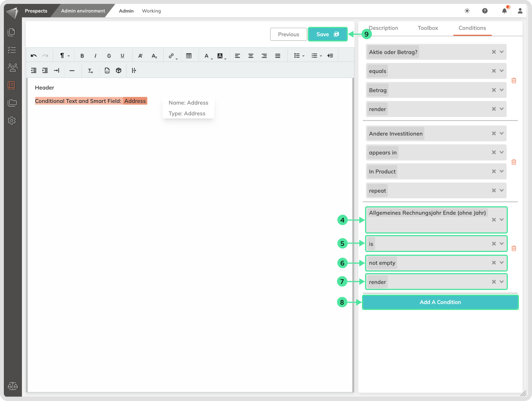This screenshot has height=401, width=532.
Task: Insert a horizontal line
Action: [x=72, y=71]
